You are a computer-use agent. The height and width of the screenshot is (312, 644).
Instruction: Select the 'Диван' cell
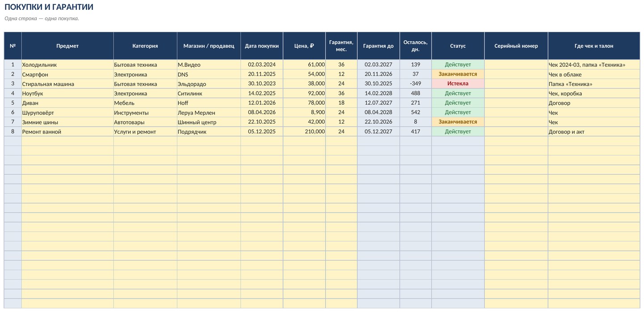click(x=68, y=103)
